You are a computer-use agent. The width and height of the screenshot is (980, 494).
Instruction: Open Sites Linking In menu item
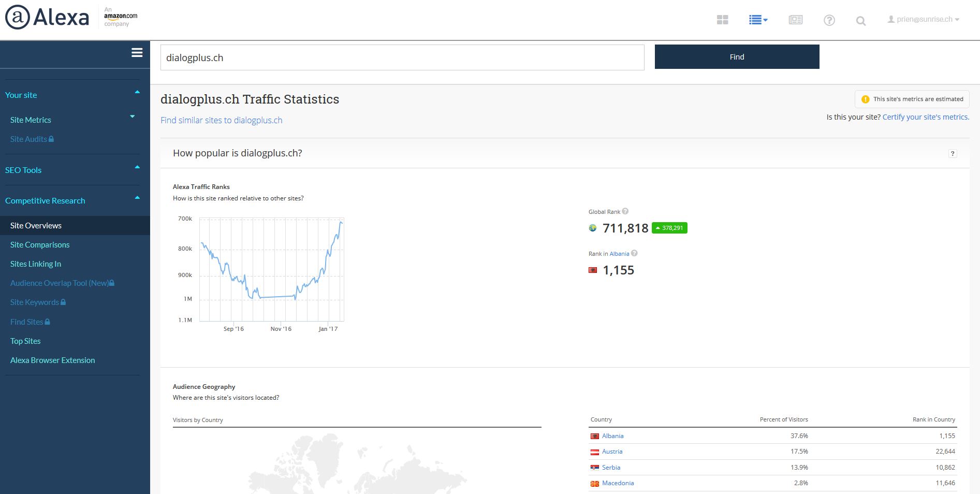pyautogui.click(x=36, y=264)
